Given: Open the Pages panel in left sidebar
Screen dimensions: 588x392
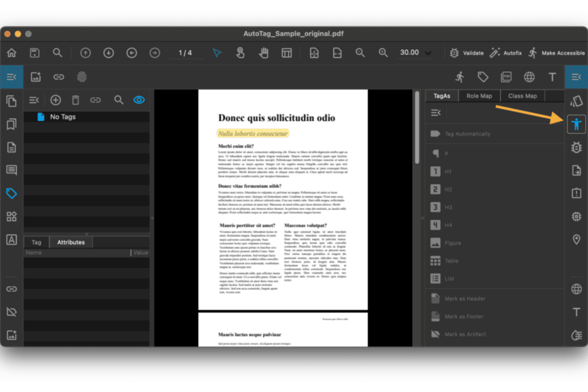Looking at the screenshot, I should click(12, 101).
